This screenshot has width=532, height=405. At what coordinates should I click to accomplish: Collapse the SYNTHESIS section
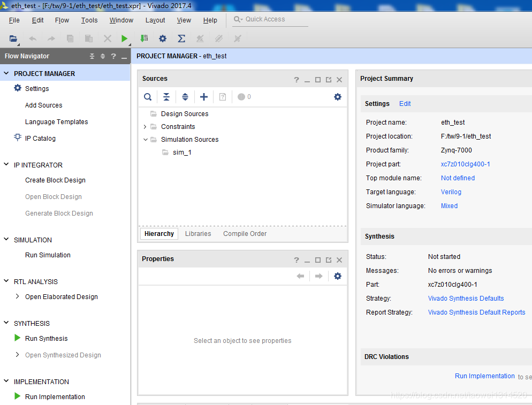tap(6, 323)
